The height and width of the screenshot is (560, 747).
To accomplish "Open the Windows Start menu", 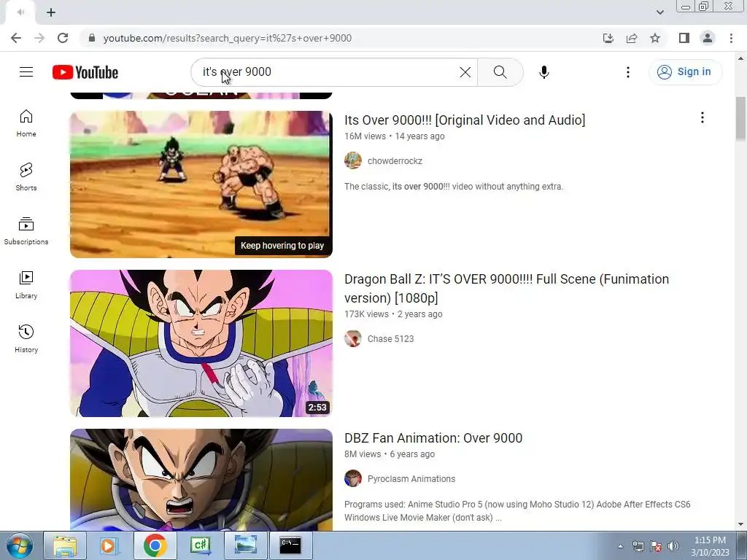I will click(19, 545).
